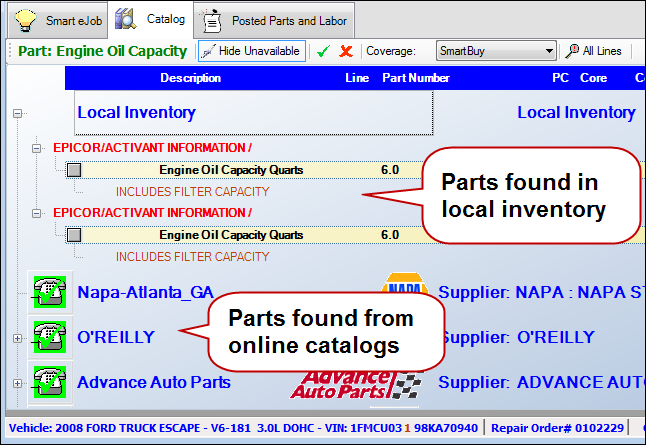Click the Posted Parts and Labor clipboard icon
This screenshot has height=445, width=646.
tap(211, 19)
